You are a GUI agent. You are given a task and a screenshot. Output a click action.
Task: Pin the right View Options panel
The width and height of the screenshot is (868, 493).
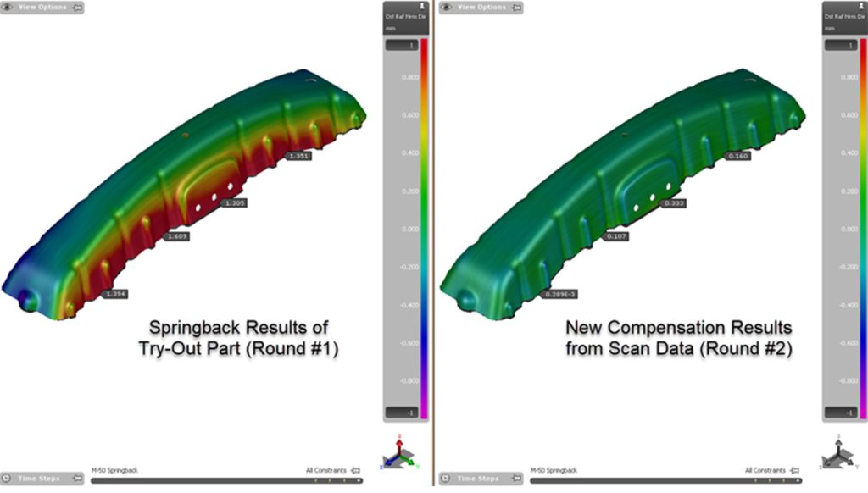coord(516,7)
